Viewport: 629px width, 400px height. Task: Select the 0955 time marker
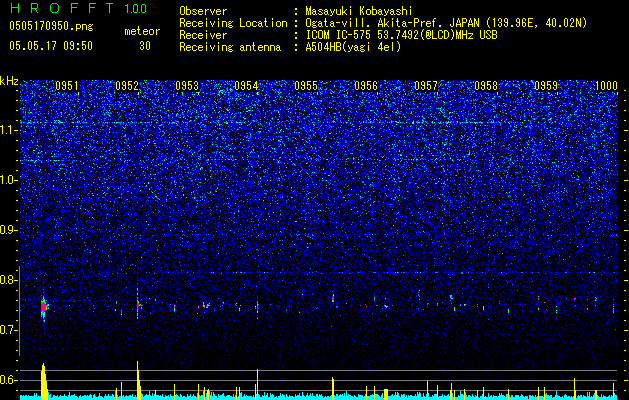click(306, 86)
